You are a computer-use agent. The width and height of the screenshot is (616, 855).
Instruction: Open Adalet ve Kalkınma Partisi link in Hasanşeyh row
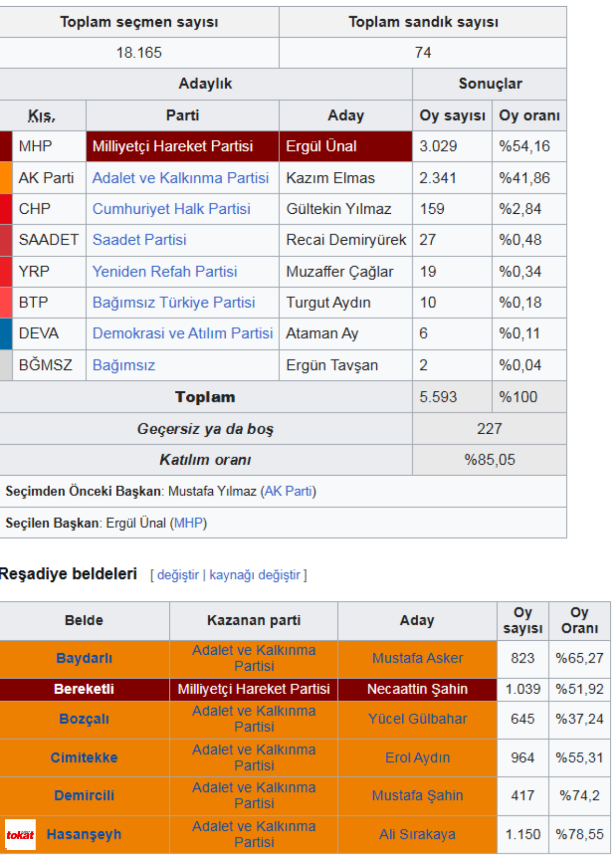pyautogui.click(x=254, y=834)
